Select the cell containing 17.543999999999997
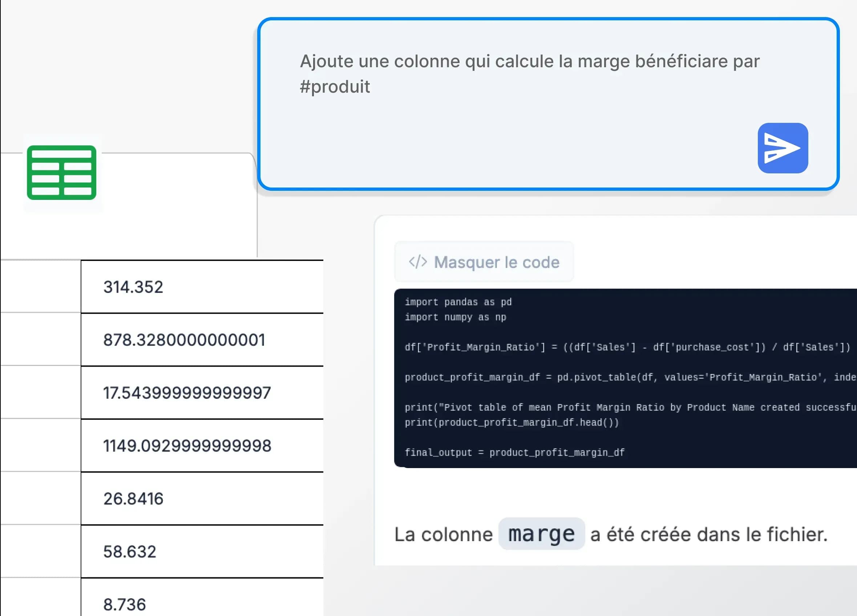The image size is (857, 616). (202, 392)
